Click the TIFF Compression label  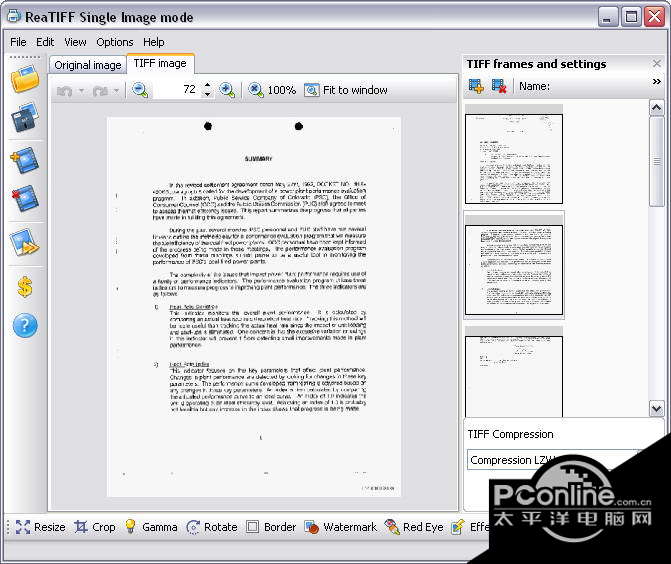[510, 434]
